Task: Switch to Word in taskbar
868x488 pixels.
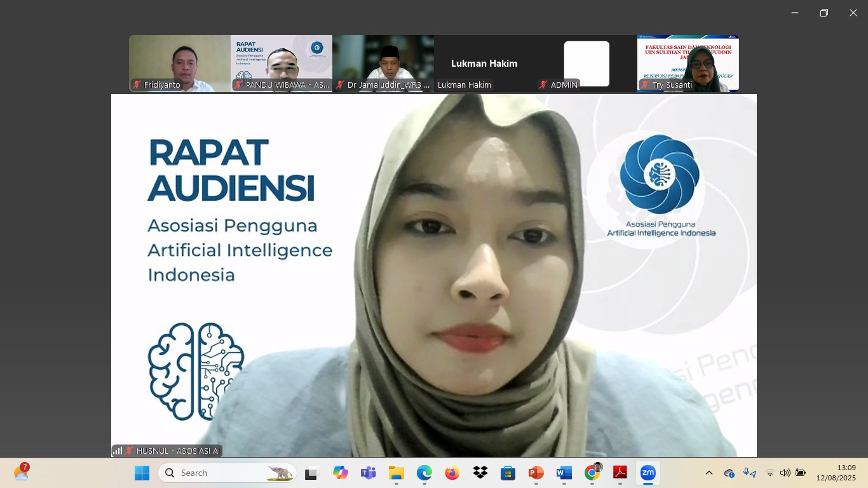Action: pyautogui.click(x=564, y=473)
